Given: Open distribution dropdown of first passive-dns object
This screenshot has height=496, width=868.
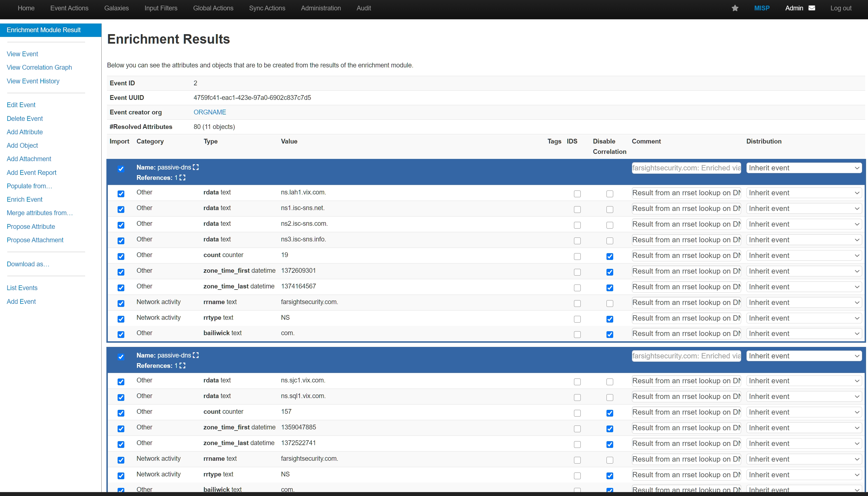Looking at the screenshot, I should 804,168.
